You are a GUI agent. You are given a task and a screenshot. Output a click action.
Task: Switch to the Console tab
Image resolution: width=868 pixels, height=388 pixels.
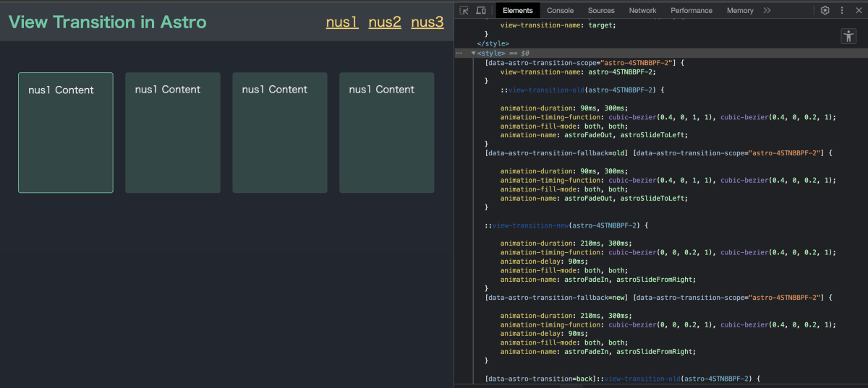[x=560, y=10]
